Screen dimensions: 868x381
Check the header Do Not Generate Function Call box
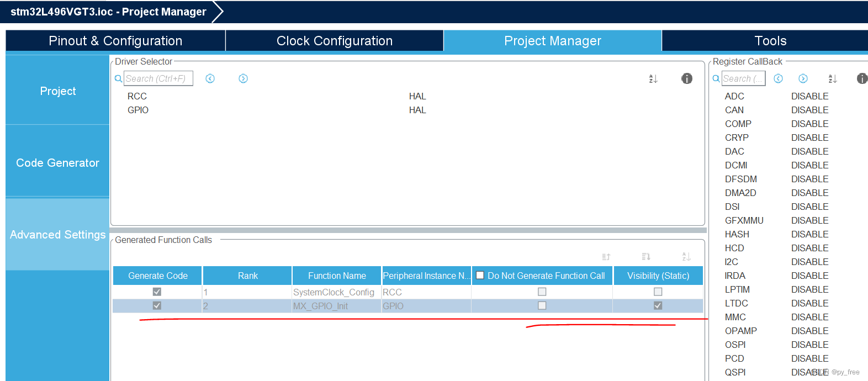(x=480, y=275)
